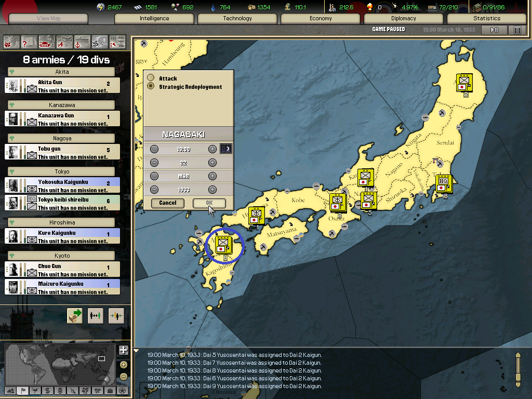This screenshot has width=532, height=399.
Task: Zoom out using minimap minus button
Action: [124, 377]
